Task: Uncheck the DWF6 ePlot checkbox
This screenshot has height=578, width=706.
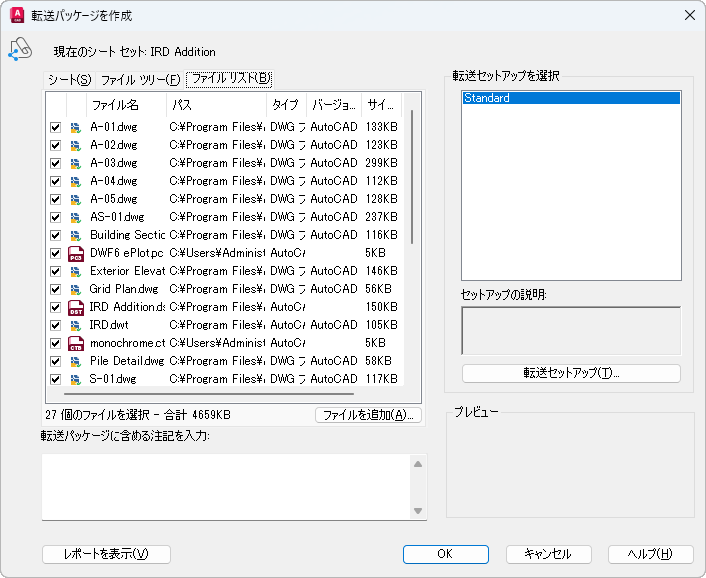Action: [x=55, y=253]
